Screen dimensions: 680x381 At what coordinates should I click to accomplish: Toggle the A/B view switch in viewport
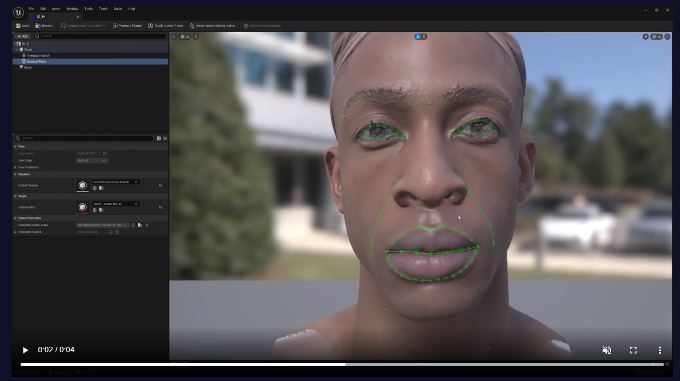421,37
